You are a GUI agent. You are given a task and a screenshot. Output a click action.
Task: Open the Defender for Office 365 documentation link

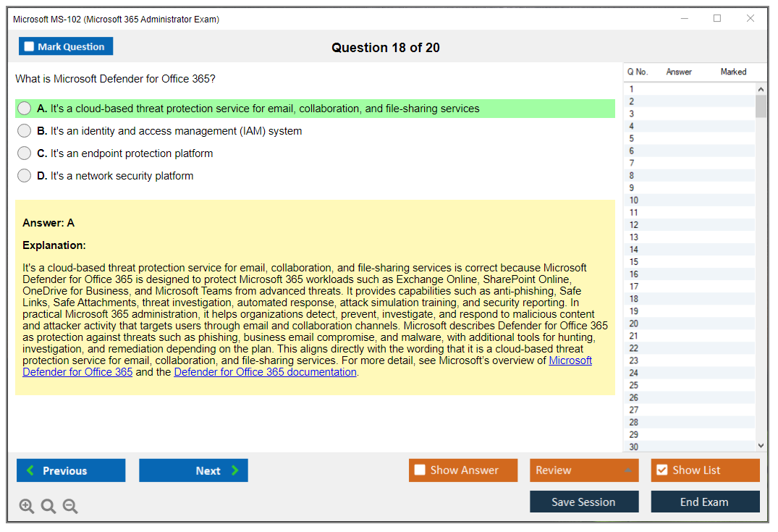click(265, 372)
